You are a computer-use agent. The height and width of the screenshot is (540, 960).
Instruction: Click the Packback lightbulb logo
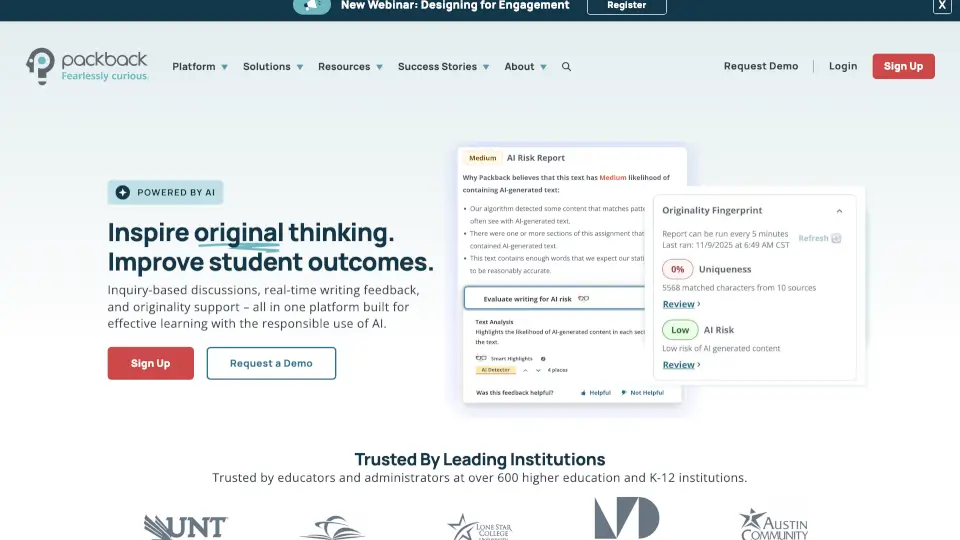coord(41,64)
